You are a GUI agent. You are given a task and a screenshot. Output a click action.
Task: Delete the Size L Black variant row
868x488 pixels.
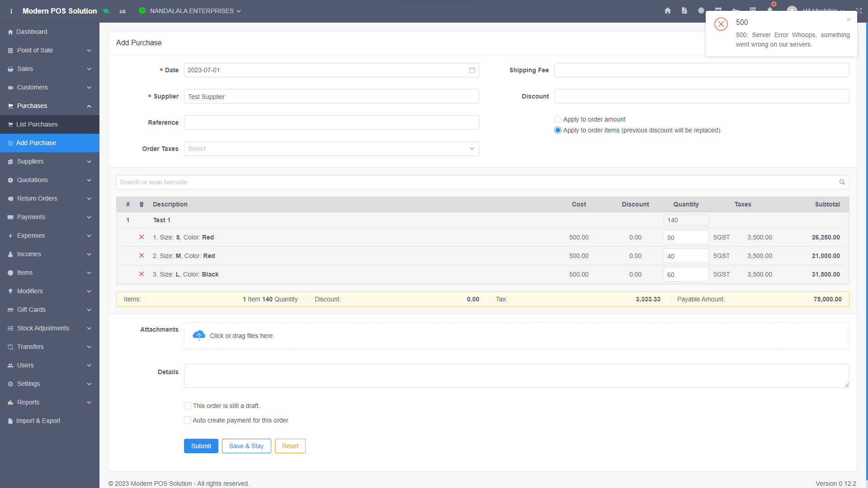pyautogui.click(x=142, y=274)
